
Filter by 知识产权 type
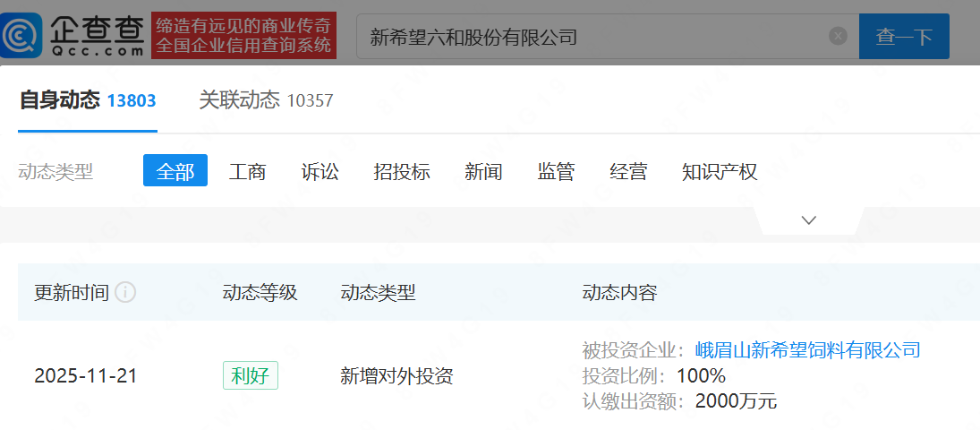coord(719,171)
